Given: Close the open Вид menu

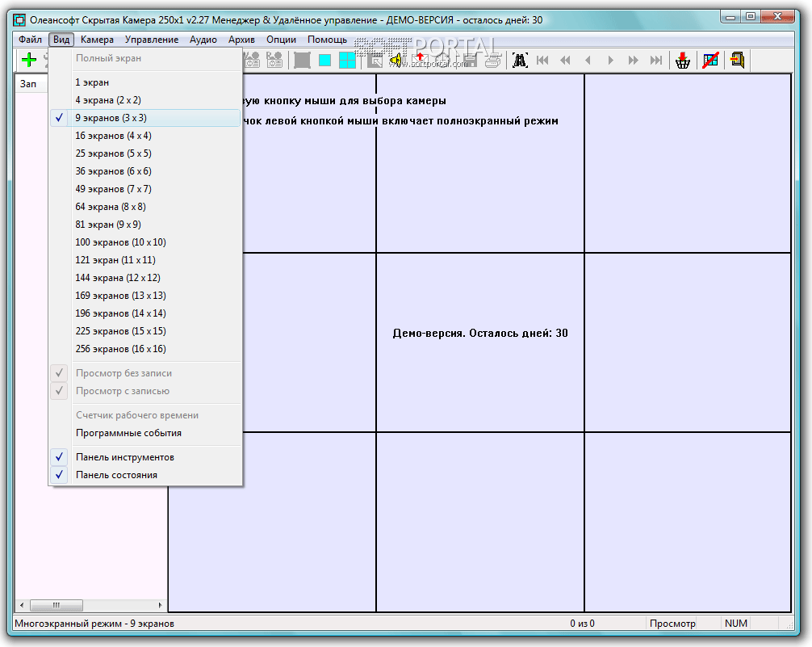Looking at the screenshot, I should 61,40.
